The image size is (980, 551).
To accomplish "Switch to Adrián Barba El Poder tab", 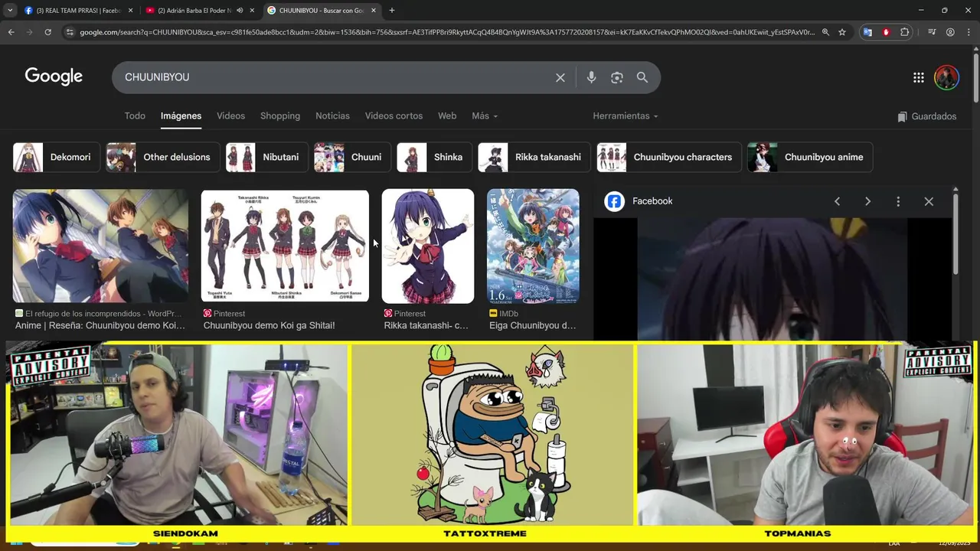I will (x=194, y=10).
